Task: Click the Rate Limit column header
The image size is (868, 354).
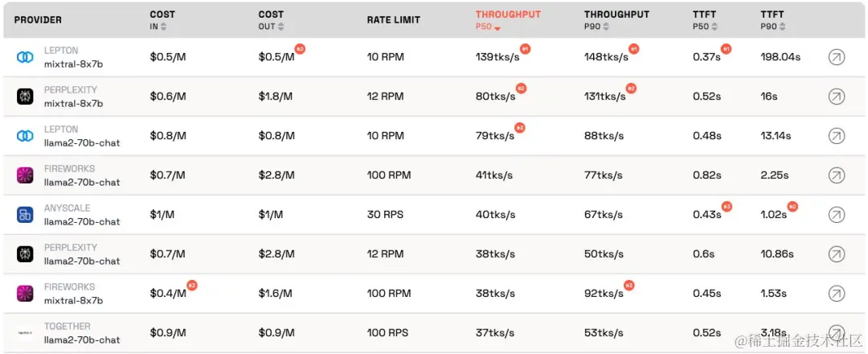Action: (393, 20)
